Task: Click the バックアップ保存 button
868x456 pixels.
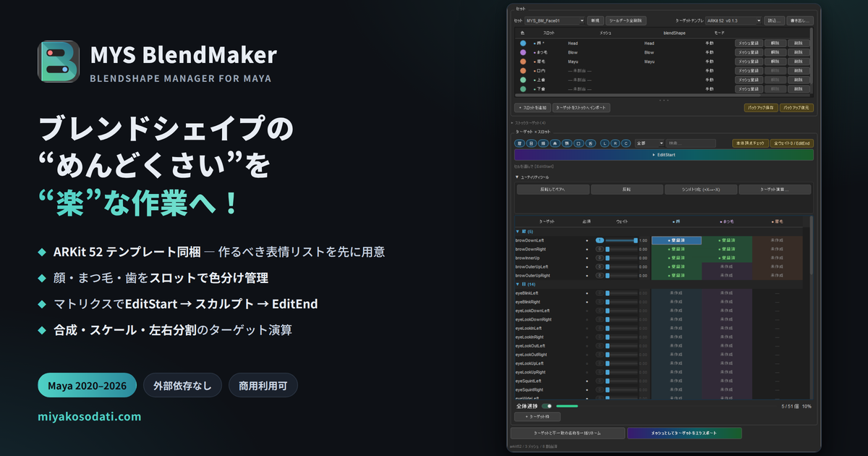Action: click(761, 108)
